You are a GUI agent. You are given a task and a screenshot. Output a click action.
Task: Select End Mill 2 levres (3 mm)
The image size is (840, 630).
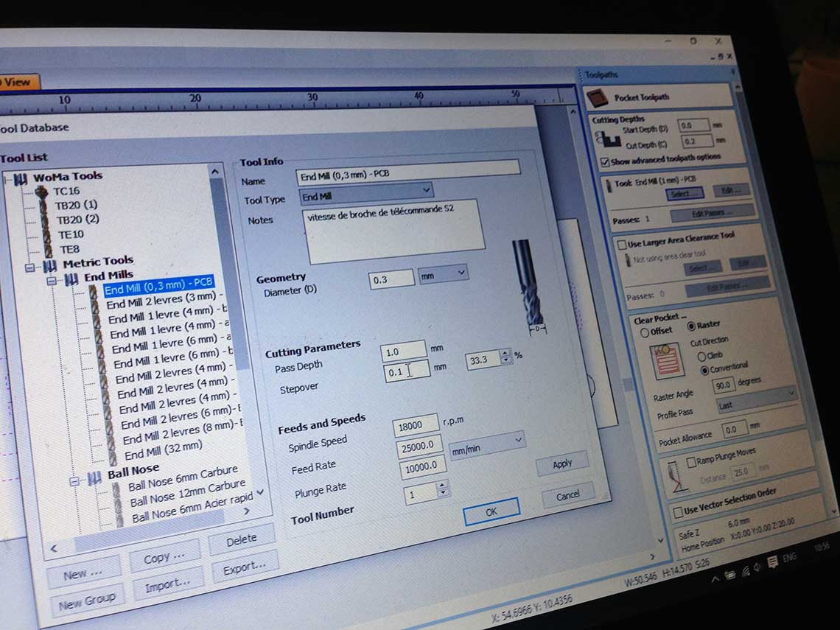coord(162,300)
